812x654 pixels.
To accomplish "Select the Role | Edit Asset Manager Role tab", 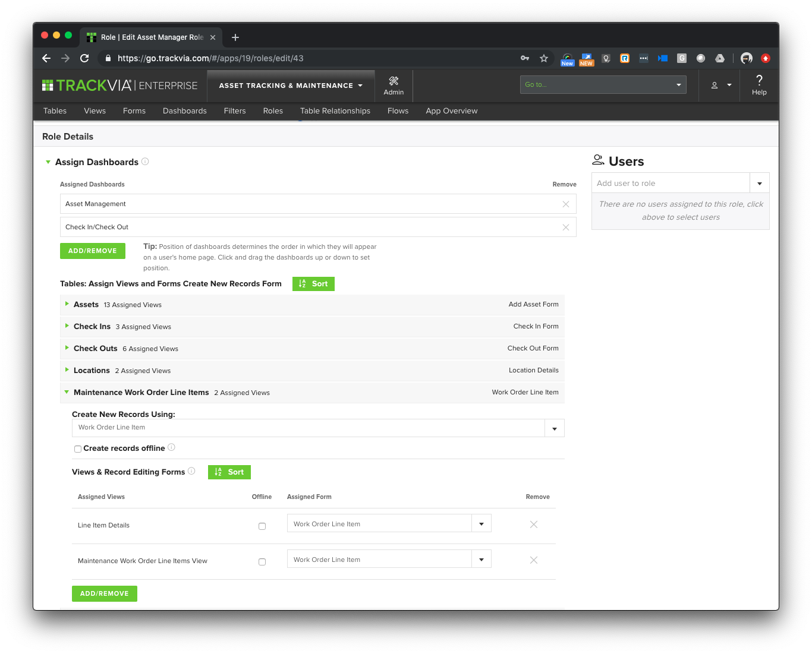I will click(x=152, y=37).
